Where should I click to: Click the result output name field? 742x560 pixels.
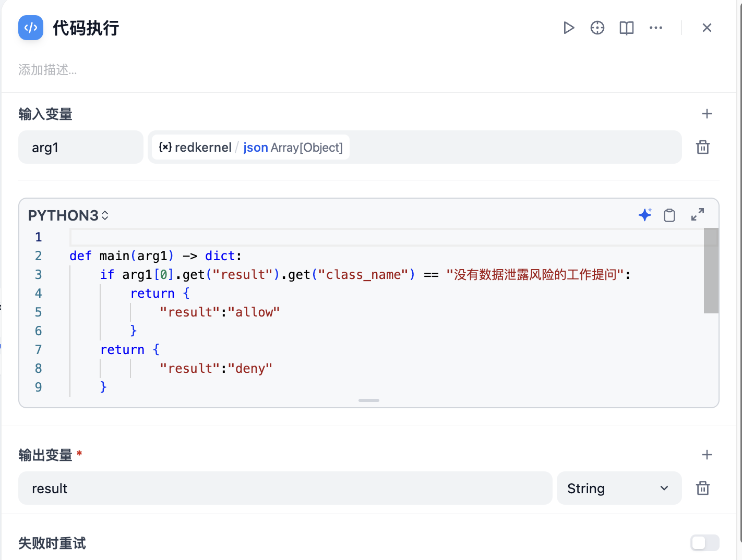(285, 488)
